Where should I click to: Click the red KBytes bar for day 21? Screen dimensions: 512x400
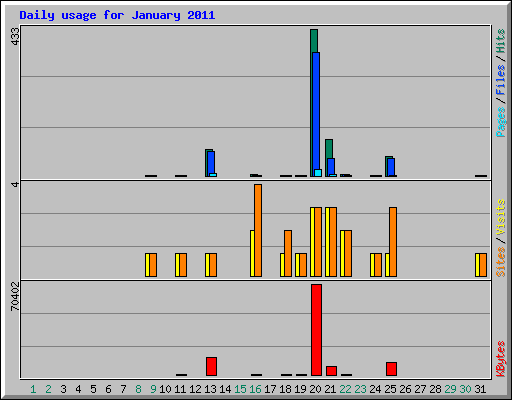click(331, 371)
